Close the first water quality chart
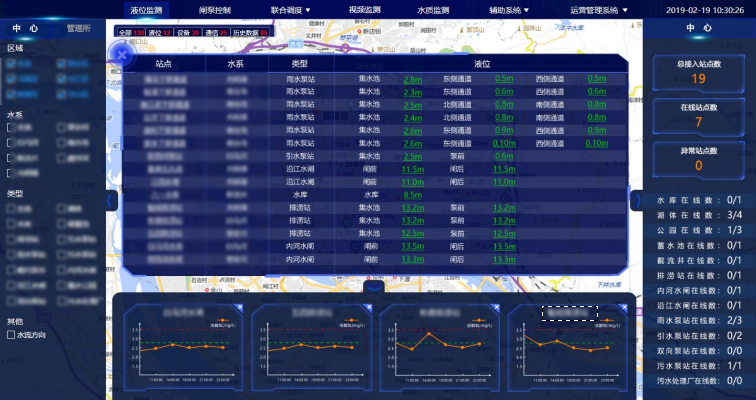This screenshot has height=400, width=756. [x=240, y=308]
